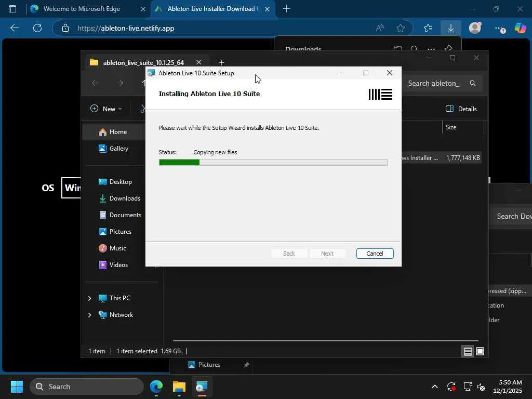Close the ableton_live_suite_10.1.25_64 Explorer tab
This screenshot has width=532, height=399.
pyautogui.click(x=199, y=62)
